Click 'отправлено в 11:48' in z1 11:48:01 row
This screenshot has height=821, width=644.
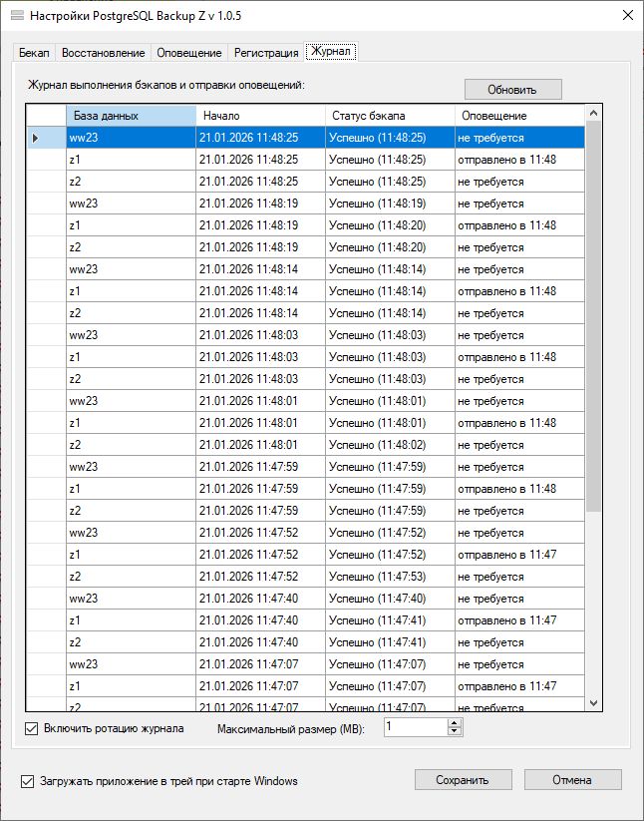coord(519,423)
